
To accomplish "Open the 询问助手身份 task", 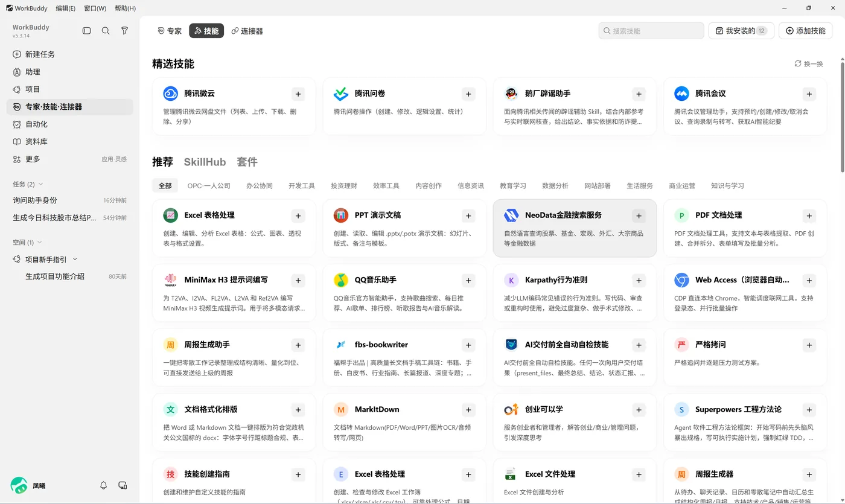I will point(70,200).
